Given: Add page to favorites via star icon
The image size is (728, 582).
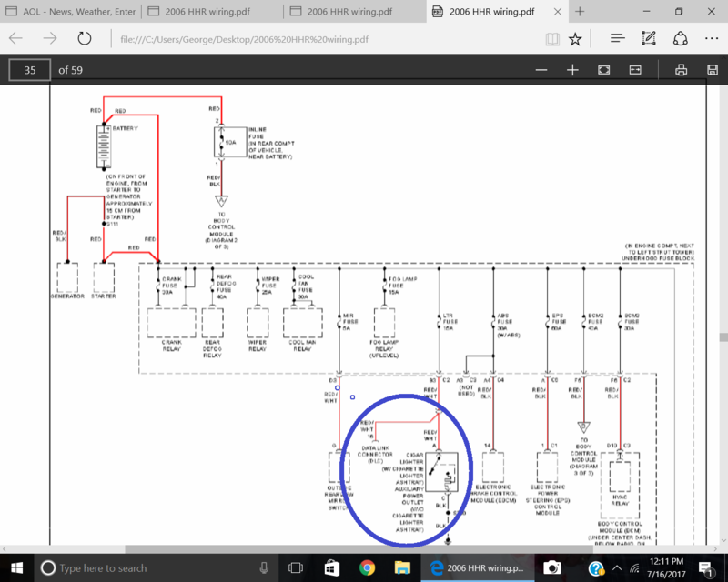Looking at the screenshot, I should (x=577, y=39).
